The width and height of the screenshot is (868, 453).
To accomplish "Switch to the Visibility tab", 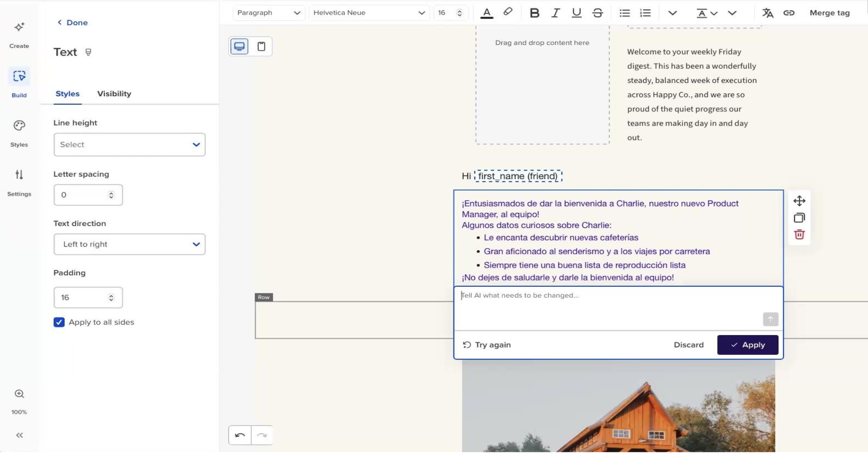I will point(114,94).
